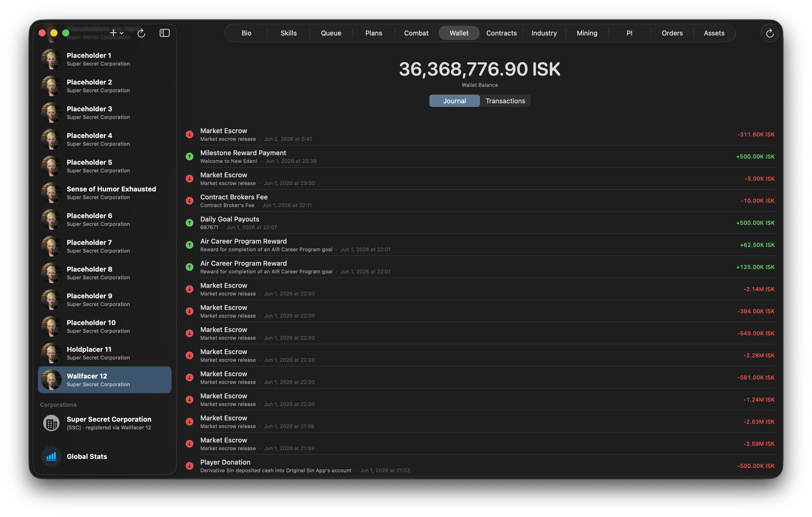Viewport: 812px width, 517px height.
Task: Click the refresh button at top right
Action: click(x=770, y=33)
